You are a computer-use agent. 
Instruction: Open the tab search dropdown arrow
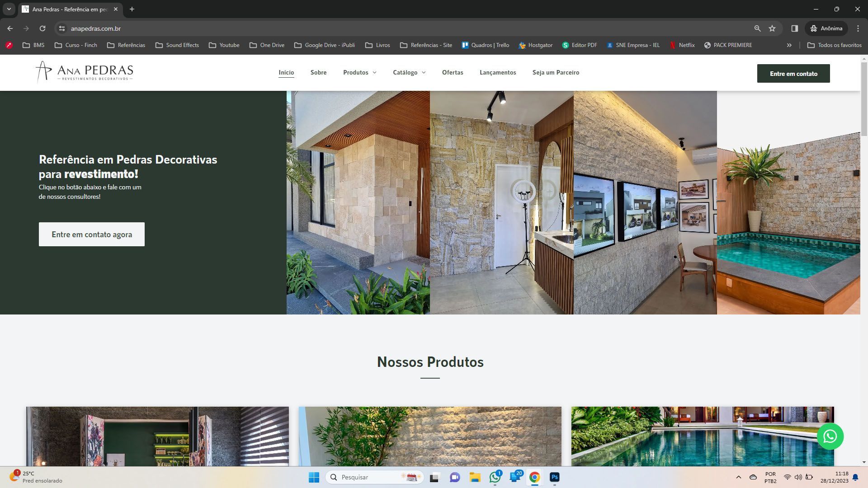click(x=9, y=9)
